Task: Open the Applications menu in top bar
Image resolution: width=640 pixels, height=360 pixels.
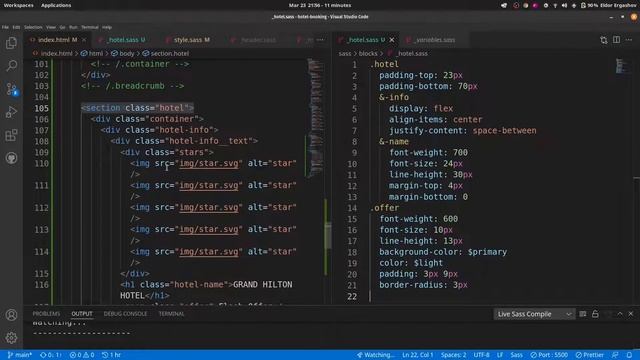Action: coord(56,5)
